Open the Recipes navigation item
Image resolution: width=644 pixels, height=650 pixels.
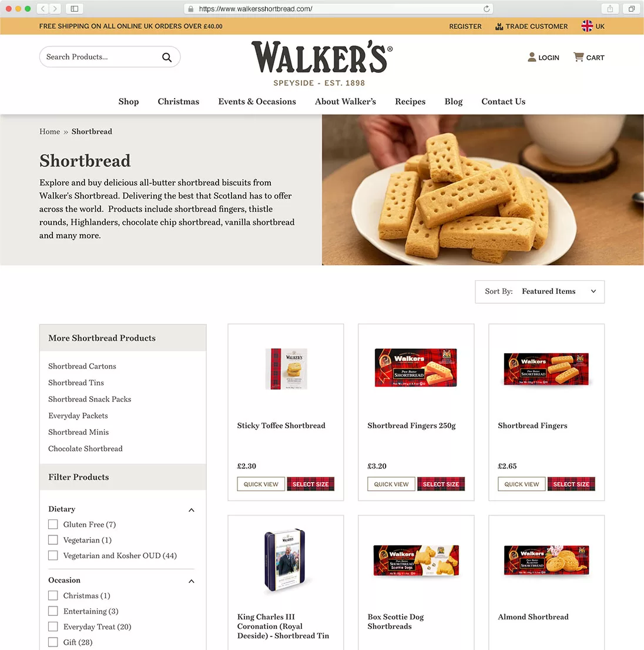click(410, 102)
